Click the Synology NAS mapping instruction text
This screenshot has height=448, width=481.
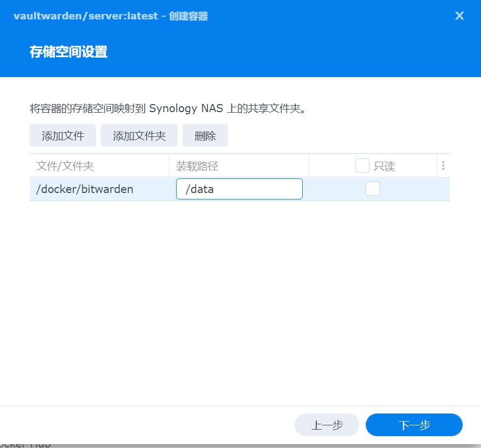tap(145, 108)
